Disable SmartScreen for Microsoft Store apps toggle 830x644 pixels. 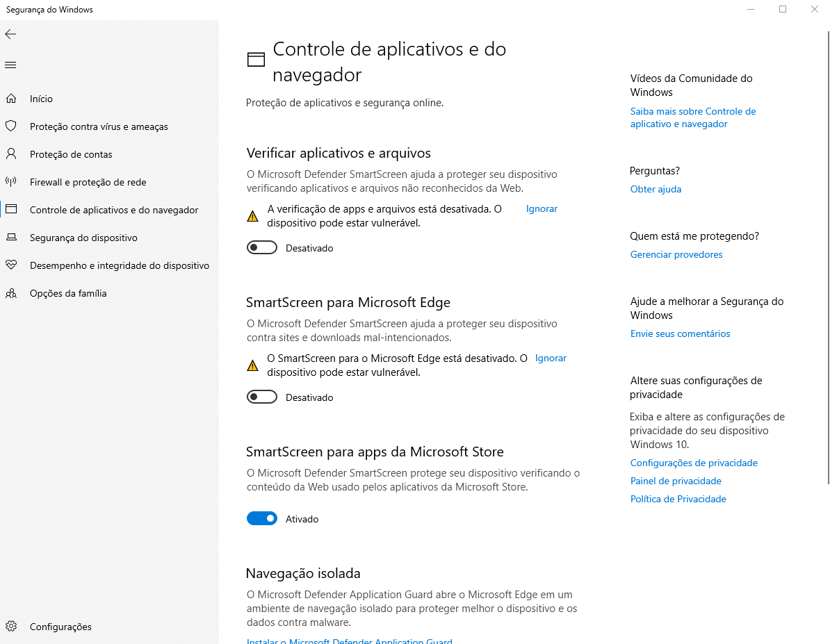click(262, 519)
